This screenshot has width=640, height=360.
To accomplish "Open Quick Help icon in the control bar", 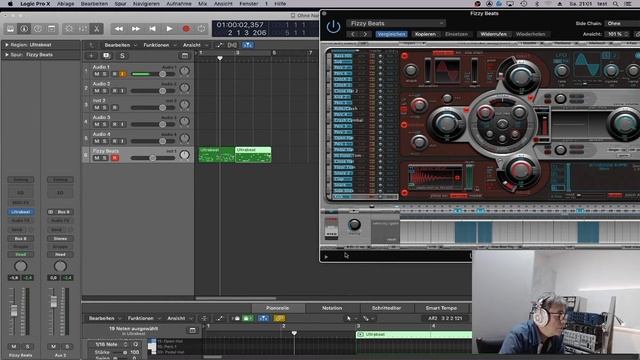I will [38, 29].
